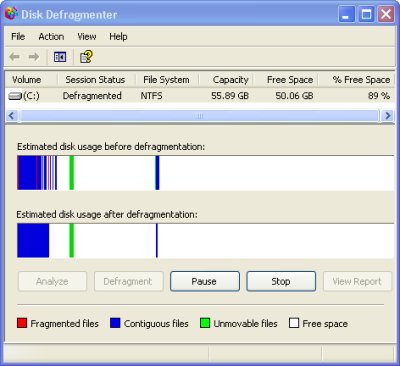Click the NTFS file system cell
This screenshot has width=400, height=366.
pyautogui.click(x=151, y=96)
